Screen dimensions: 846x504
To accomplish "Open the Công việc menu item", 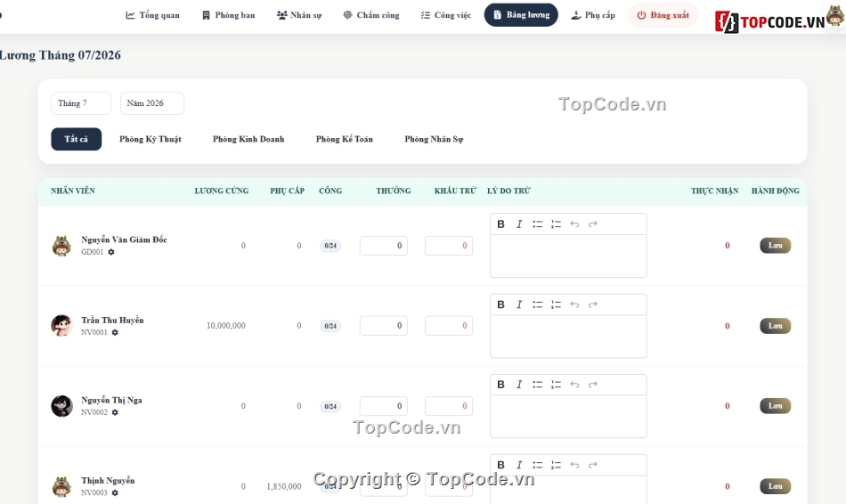I will [x=445, y=15].
